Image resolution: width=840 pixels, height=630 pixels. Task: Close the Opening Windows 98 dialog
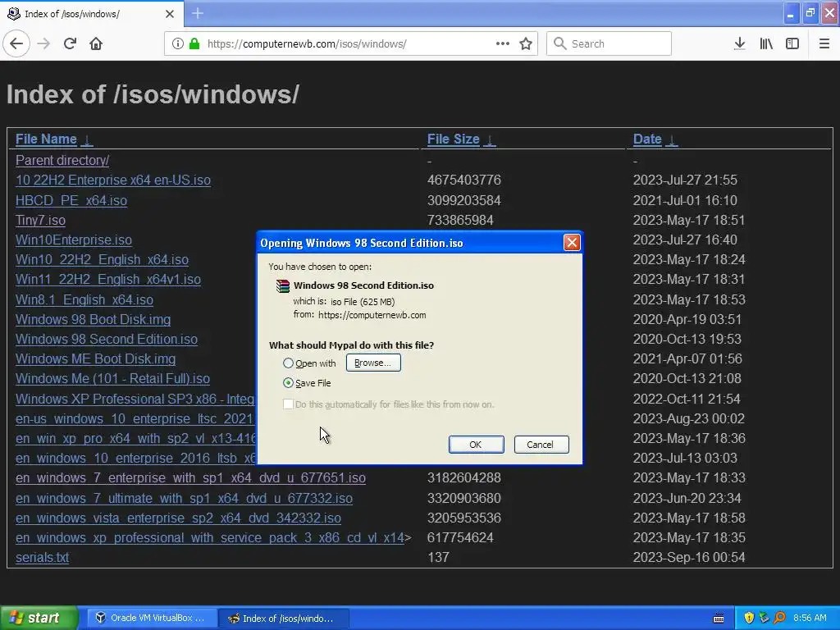click(572, 243)
